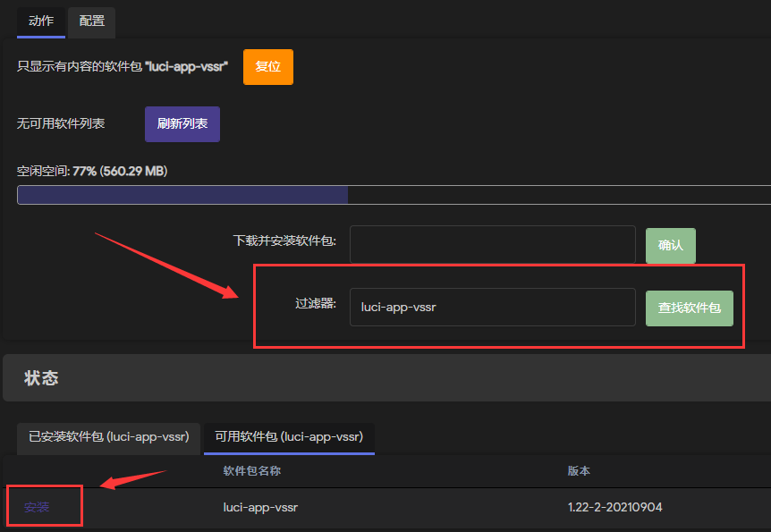Image resolution: width=771 pixels, height=532 pixels.
Task: Click the free space progress bar
Action: [x=394, y=195]
